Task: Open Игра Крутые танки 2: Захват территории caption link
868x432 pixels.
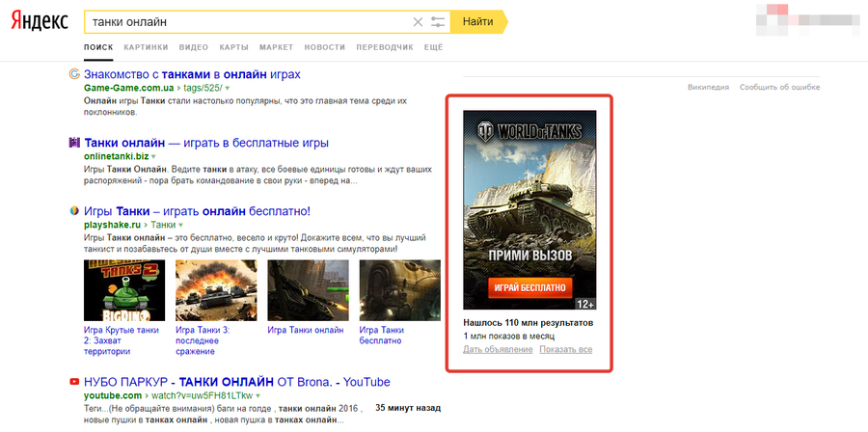Action: [122, 340]
